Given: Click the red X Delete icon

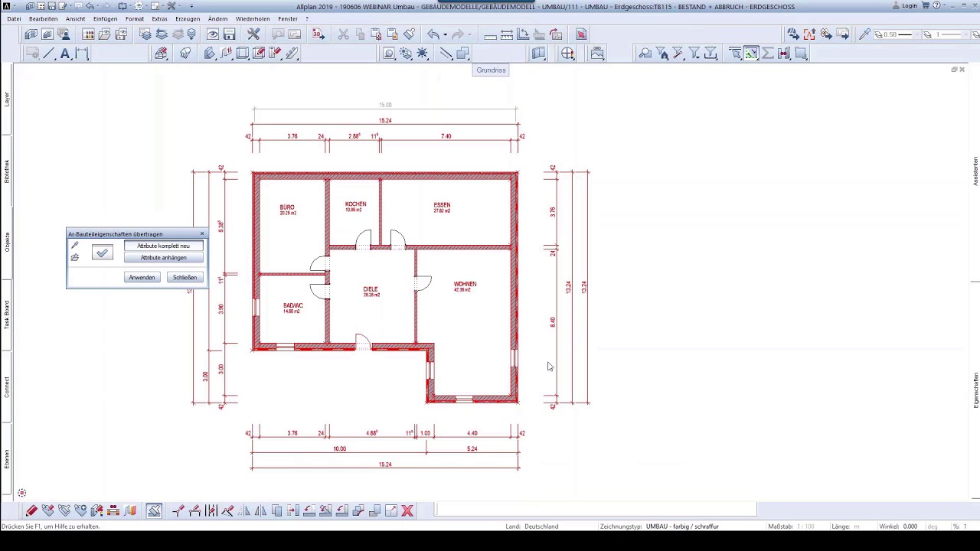Looking at the screenshot, I should click(x=407, y=511).
